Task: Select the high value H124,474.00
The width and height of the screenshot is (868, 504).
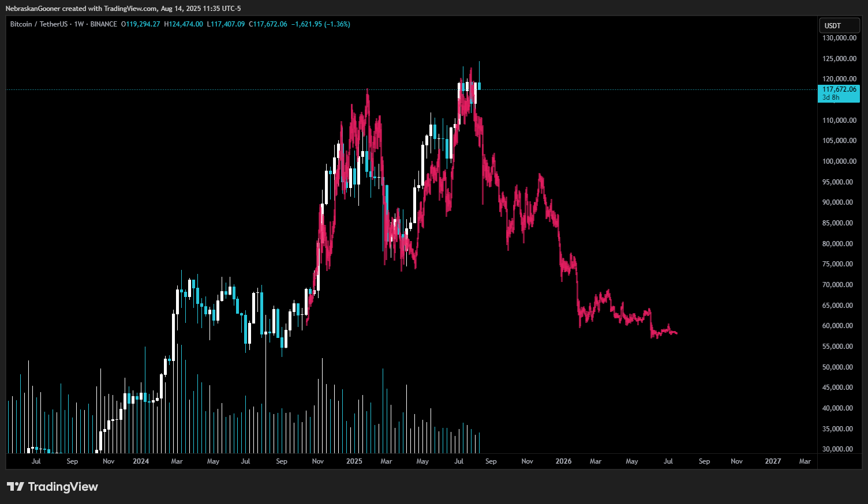Action: 184,24
